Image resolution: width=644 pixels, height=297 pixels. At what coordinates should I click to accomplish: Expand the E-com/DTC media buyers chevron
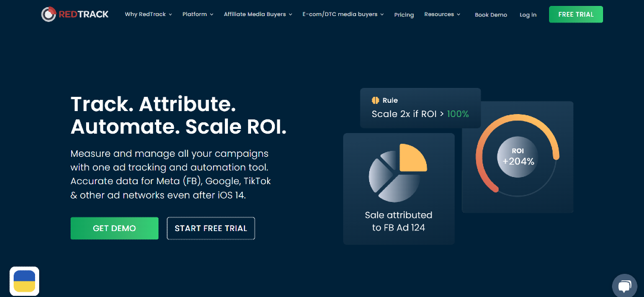pyautogui.click(x=382, y=14)
